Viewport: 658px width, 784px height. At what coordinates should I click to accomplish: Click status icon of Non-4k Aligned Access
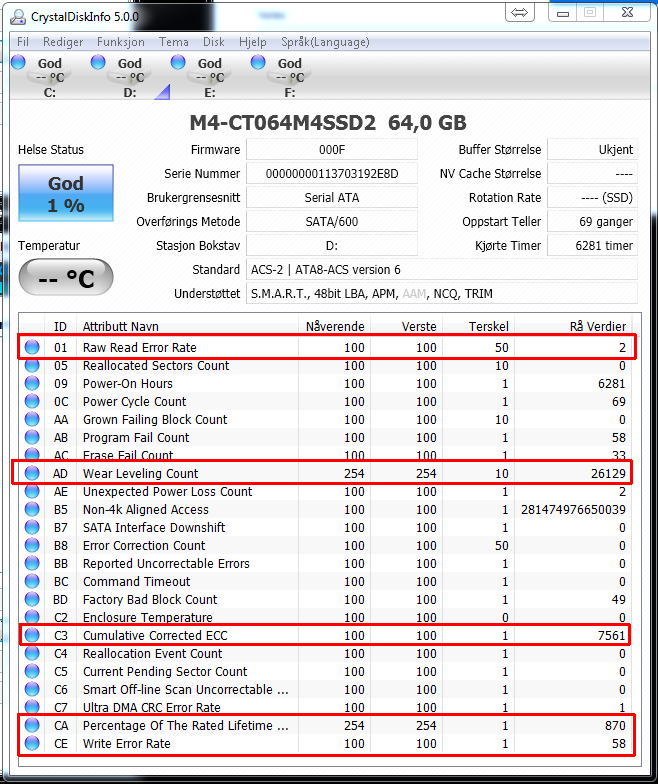[32, 509]
